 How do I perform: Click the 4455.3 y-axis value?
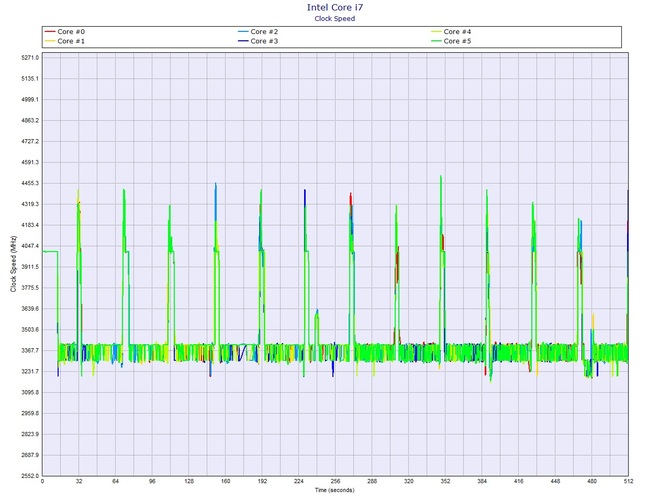tap(29, 183)
